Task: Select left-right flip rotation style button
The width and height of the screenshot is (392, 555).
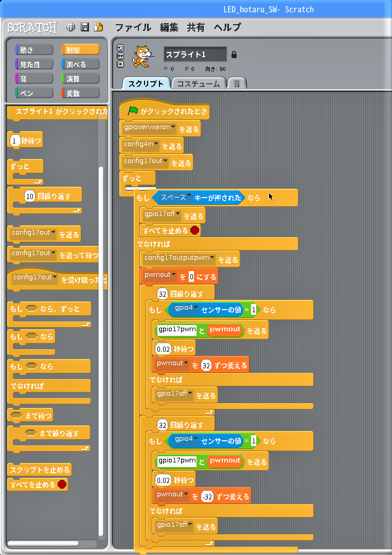Action: click(120, 56)
